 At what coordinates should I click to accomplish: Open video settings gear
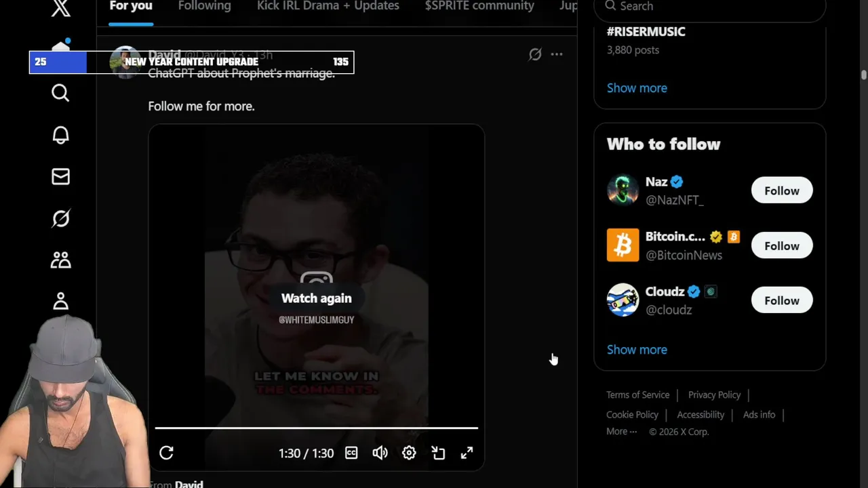pos(409,453)
